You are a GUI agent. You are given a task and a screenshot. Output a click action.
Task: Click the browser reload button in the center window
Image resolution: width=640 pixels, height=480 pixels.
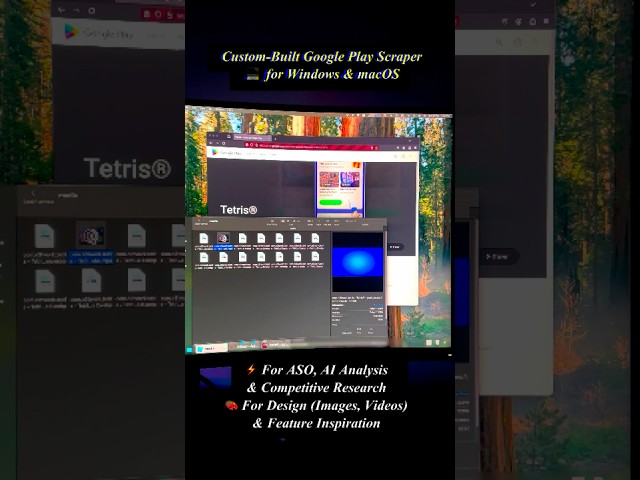223,143
